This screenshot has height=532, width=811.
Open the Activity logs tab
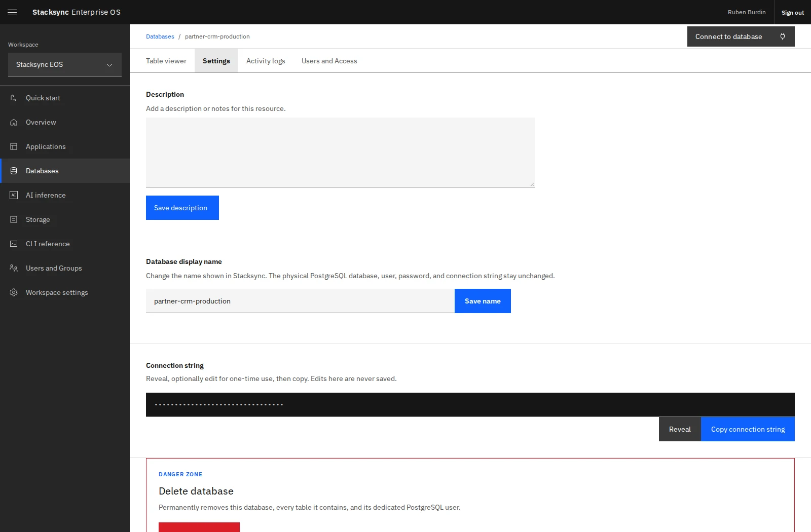click(266, 61)
